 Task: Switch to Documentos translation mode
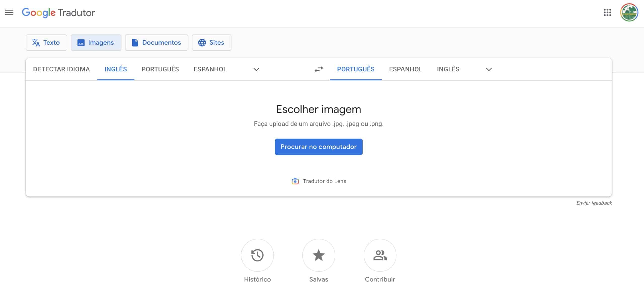[156, 43]
